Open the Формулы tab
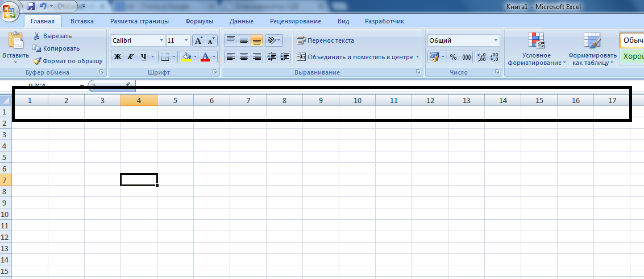This screenshot has height=279, width=644. pyautogui.click(x=199, y=22)
